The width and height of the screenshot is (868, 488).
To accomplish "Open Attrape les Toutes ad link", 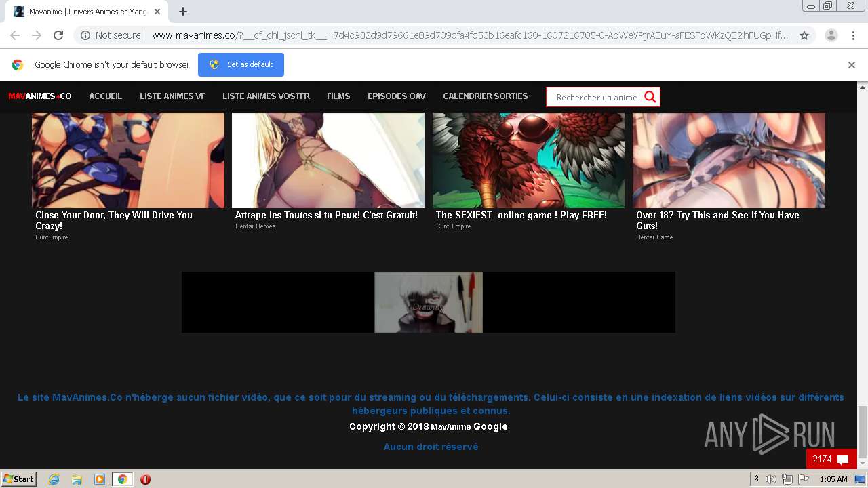I will pyautogui.click(x=326, y=215).
